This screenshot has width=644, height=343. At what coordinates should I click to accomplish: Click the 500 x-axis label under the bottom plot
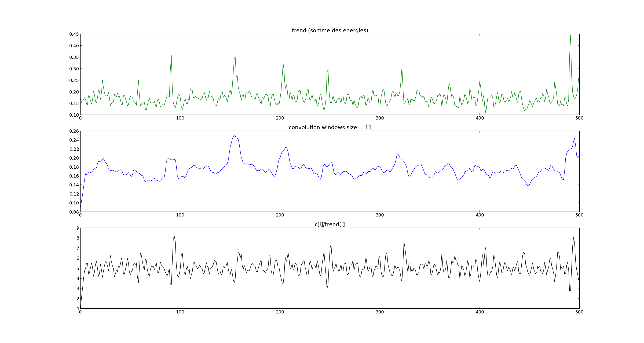pyautogui.click(x=579, y=312)
